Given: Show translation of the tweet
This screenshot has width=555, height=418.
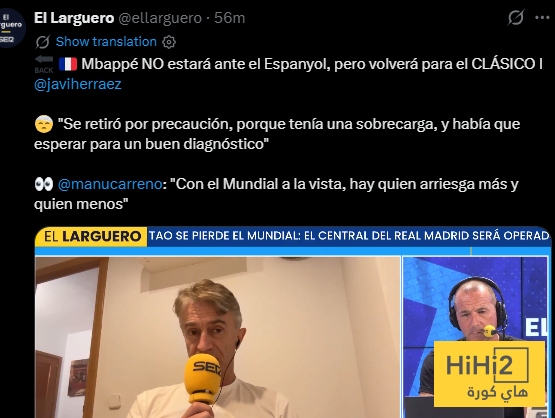Looking at the screenshot, I should click(106, 42).
